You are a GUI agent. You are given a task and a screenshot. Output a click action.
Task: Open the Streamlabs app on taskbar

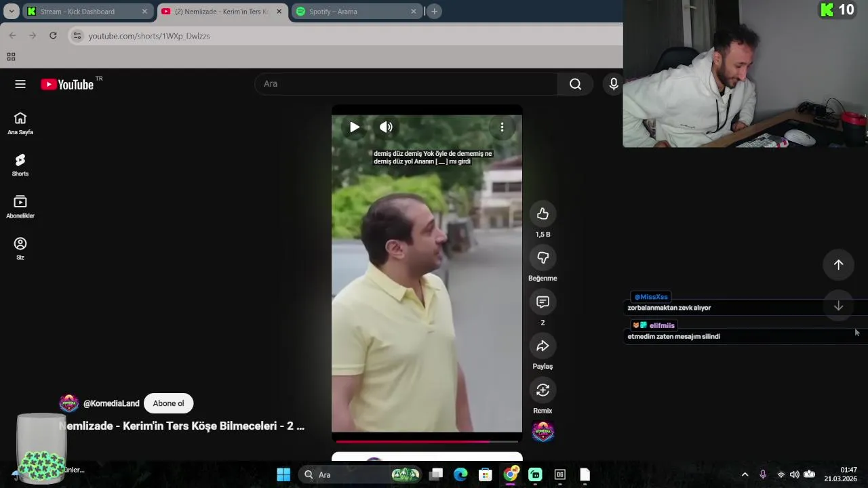pyautogui.click(x=535, y=474)
